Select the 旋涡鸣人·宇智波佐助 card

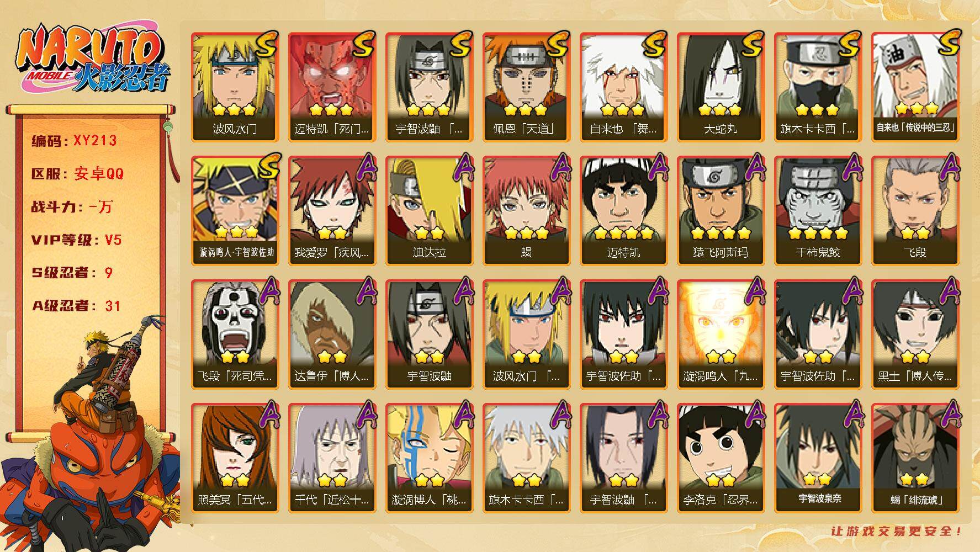pyautogui.click(x=235, y=210)
